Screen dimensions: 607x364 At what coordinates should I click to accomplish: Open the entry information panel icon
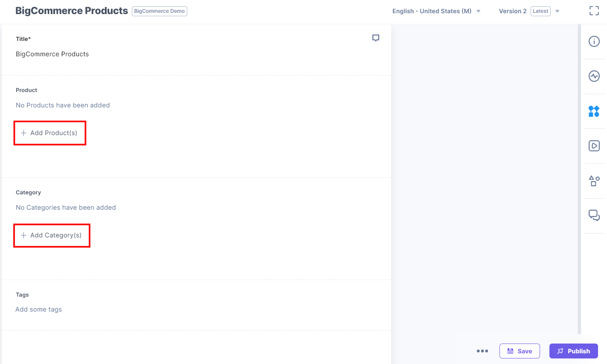594,41
